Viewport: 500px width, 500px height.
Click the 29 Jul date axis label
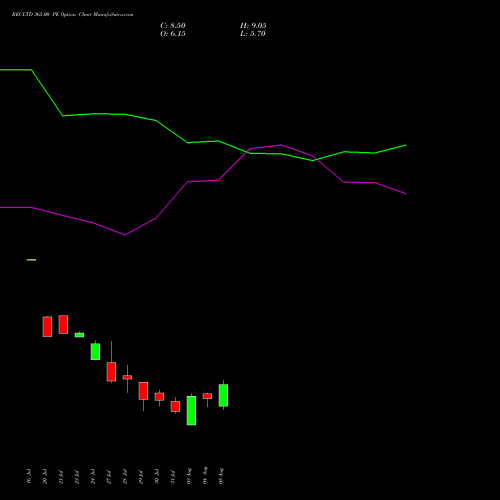141,476
